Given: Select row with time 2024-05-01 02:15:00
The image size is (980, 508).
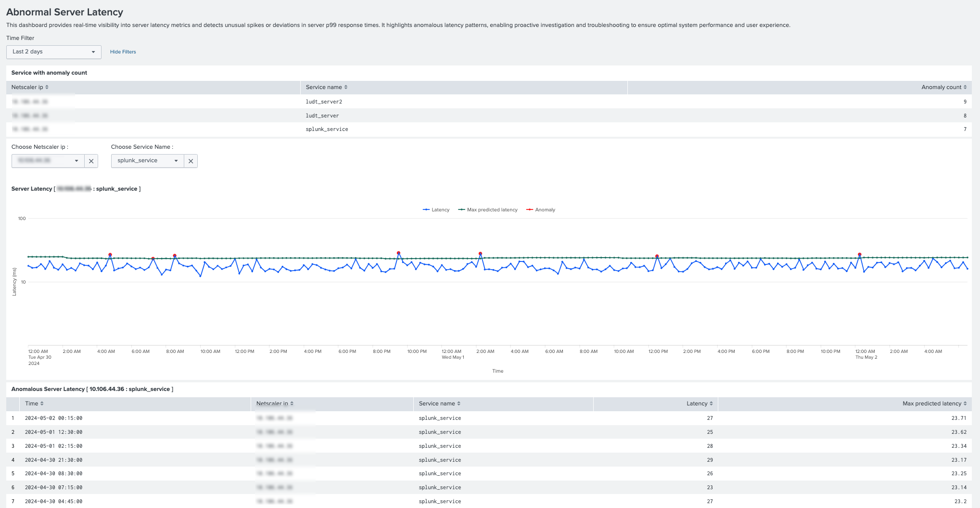Looking at the screenshot, I should (489, 446).
